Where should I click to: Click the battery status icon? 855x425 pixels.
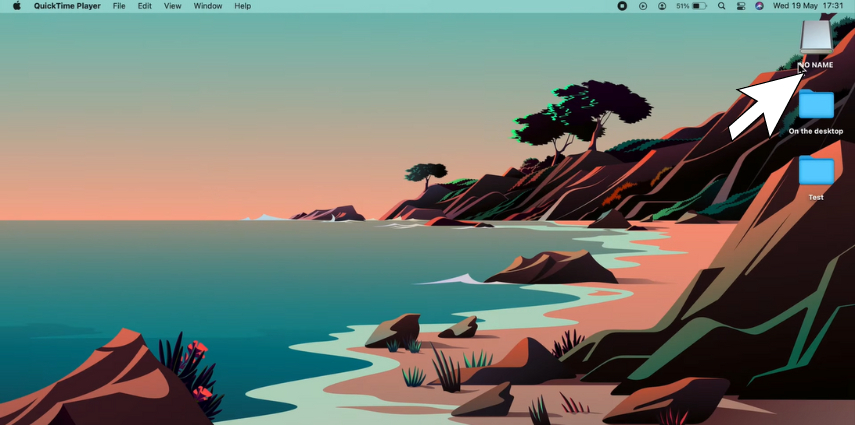tap(699, 6)
